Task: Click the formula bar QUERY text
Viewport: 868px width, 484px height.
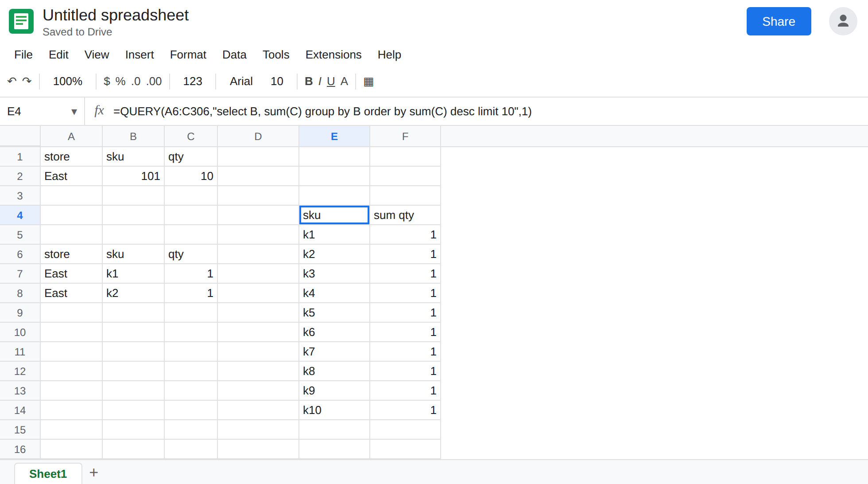Action: 322,111
